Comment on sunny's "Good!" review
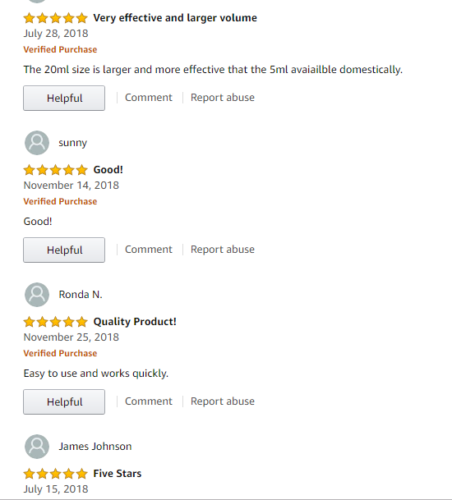 click(x=149, y=249)
